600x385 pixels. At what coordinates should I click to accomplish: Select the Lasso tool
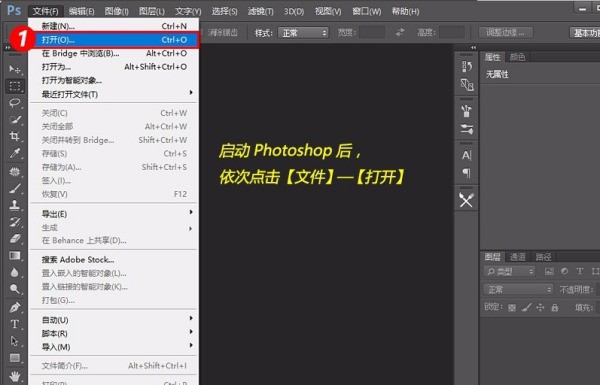15,103
